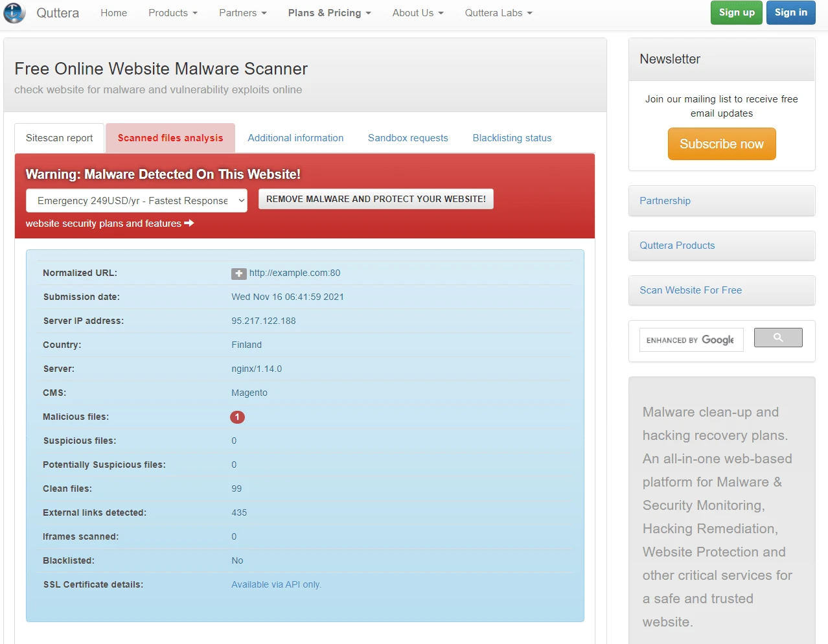This screenshot has height=644, width=828.
Task: Expand the About Us menu
Action: pyautogui.click(x=417, y=13)
